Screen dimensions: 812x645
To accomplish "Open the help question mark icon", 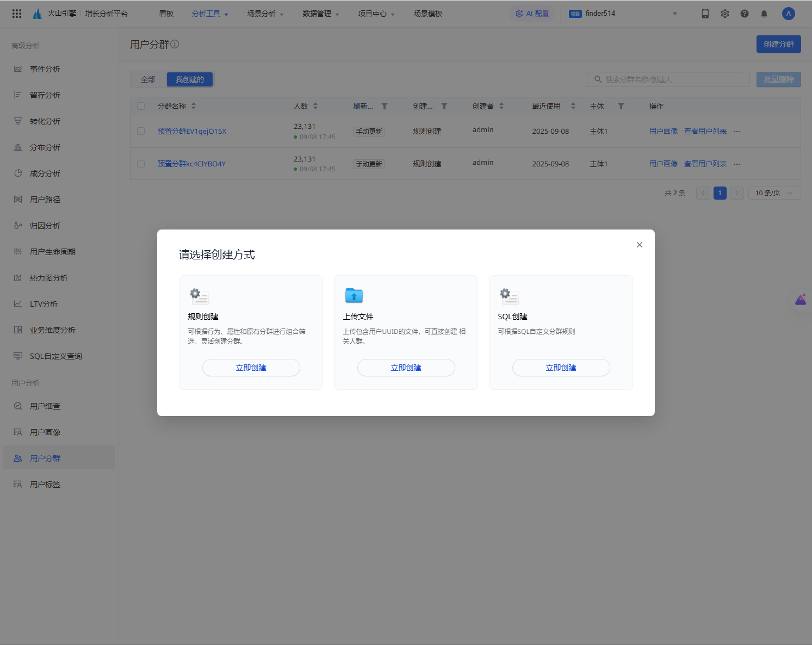I will [x=744, y=14].
